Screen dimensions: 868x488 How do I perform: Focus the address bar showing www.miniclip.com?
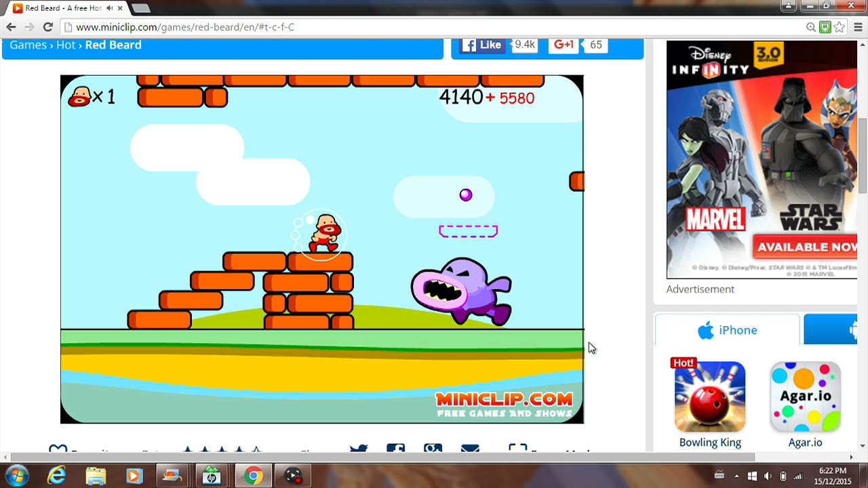click(x=434, y=27)
